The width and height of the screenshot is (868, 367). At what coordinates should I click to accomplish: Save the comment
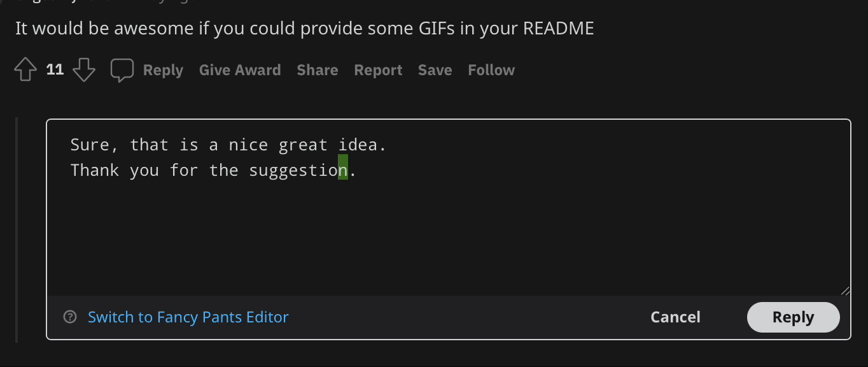click(x=435, y=70)
